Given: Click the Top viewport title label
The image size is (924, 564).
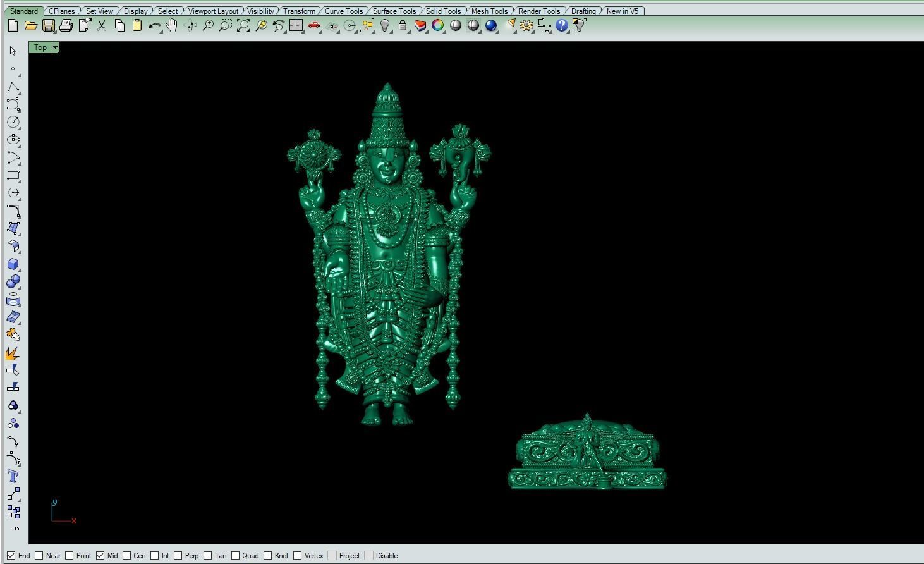Looking at the screenshot, I should (x=40, y=47).
